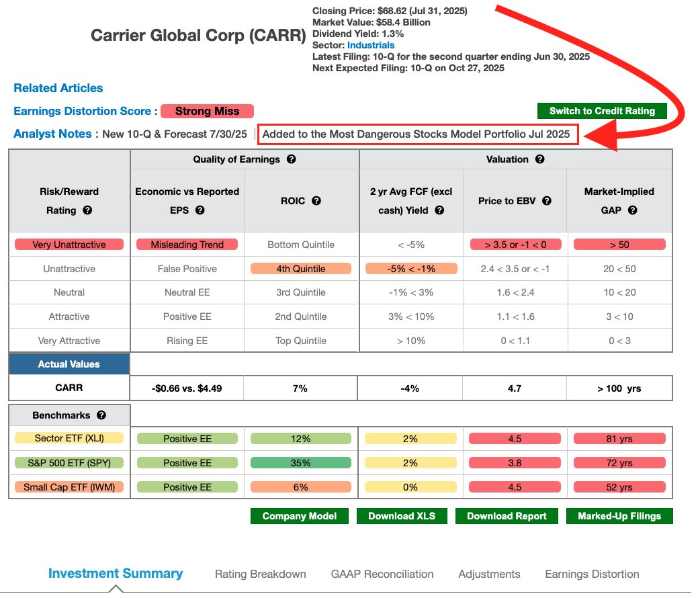Click the Very Unattractive rating badge
700x598 pixels.
click(69, 245)
